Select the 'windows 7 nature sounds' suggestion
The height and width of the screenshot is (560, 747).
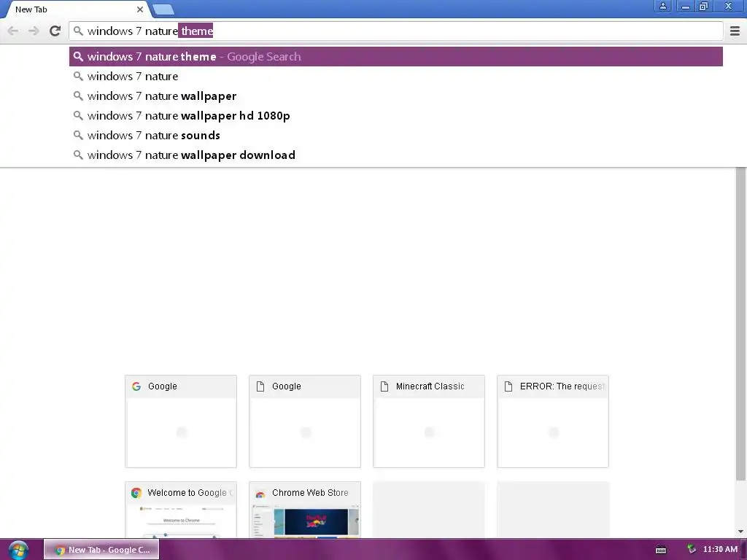click(x=396, y=135)
